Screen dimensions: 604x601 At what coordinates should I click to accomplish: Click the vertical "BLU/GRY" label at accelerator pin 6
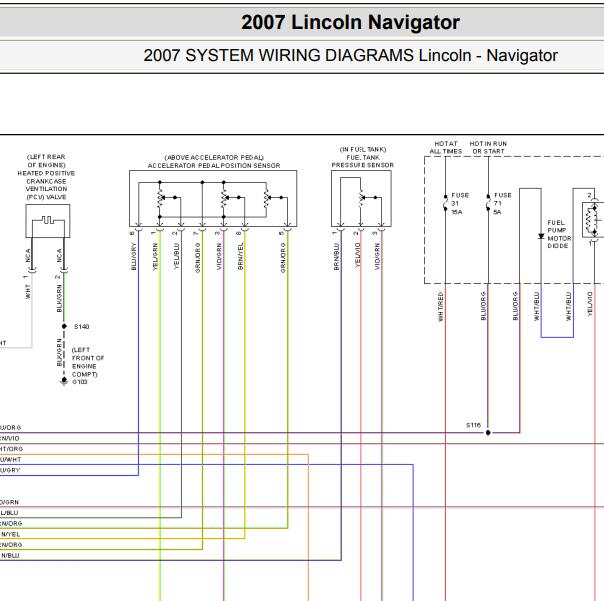point(134,256)
